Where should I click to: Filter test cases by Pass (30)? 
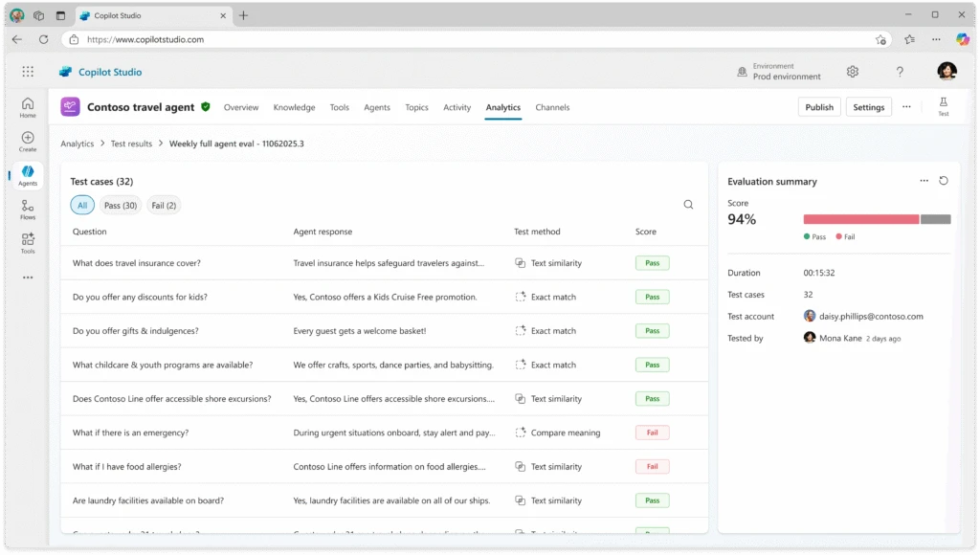point(120,205)
